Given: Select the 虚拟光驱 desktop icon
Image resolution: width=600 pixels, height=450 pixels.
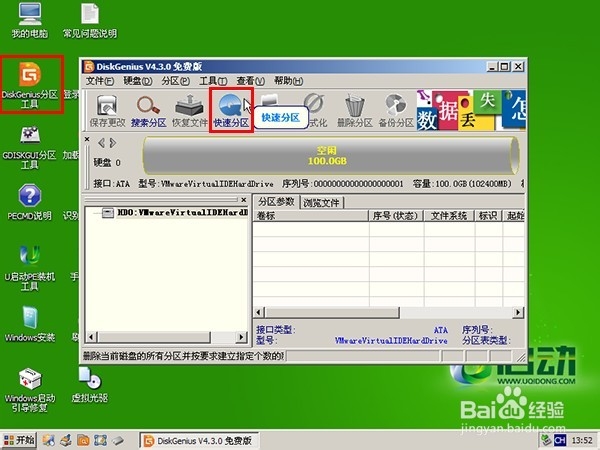Looking at the screenshot, I should coord(90,385).
